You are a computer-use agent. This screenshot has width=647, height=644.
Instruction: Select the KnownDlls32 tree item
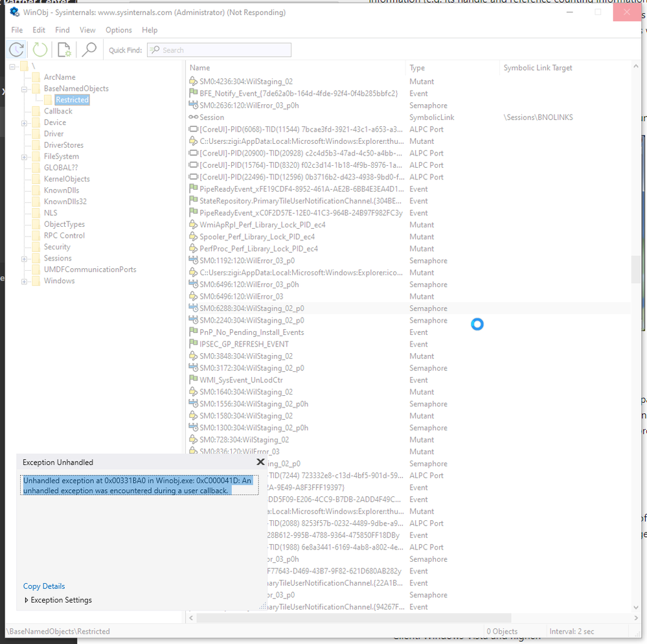pyautogui.click(x=65, y=201)
